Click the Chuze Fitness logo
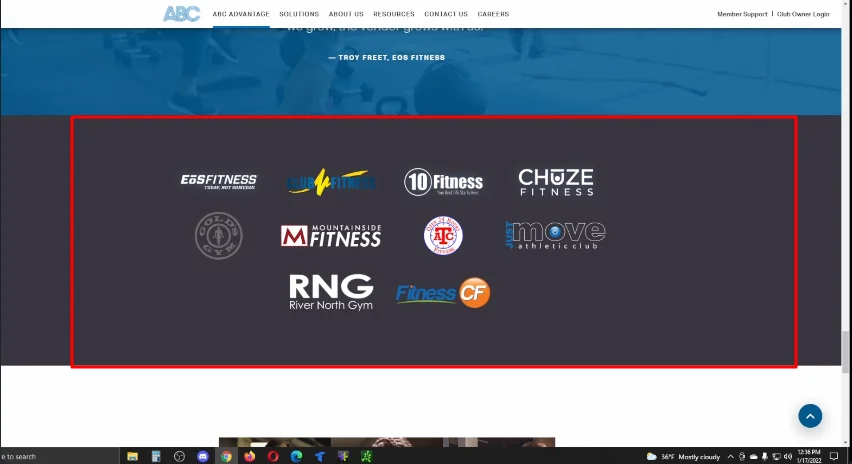 point(556,182)
